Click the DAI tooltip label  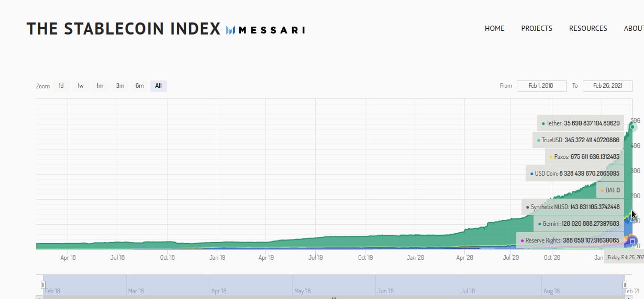click(x=610, y=190)
